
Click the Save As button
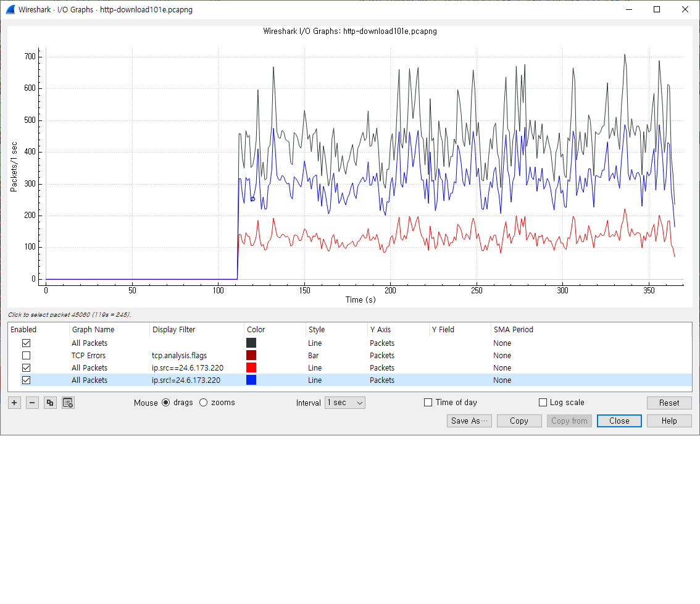click(x=469, y=421)
